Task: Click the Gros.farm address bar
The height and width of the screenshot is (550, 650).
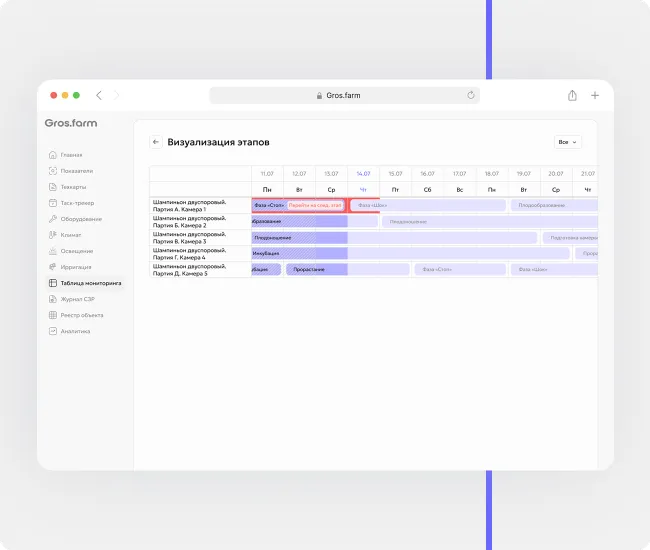Action: [344, 95]
